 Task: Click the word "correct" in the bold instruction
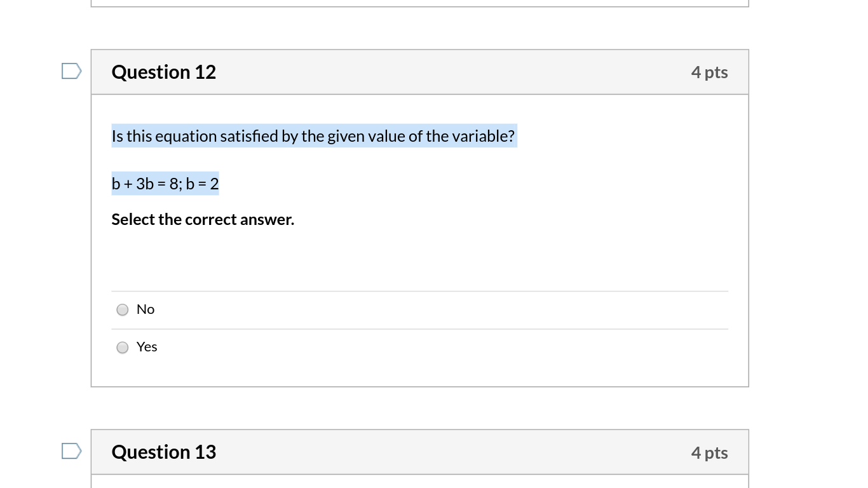coord(208,220)
